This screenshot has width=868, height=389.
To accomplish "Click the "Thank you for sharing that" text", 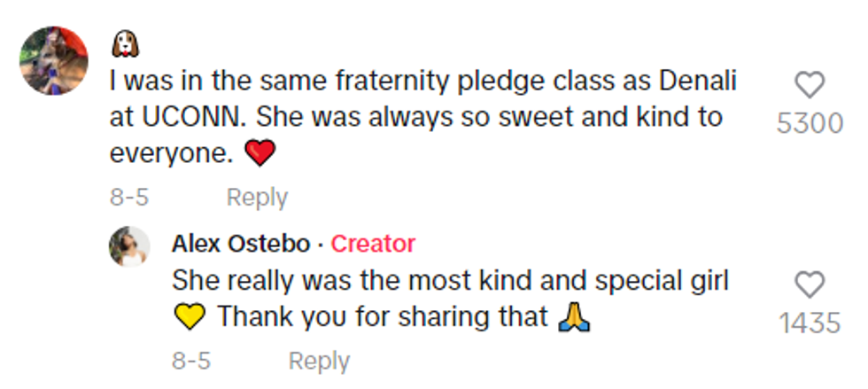I will 383,315.
